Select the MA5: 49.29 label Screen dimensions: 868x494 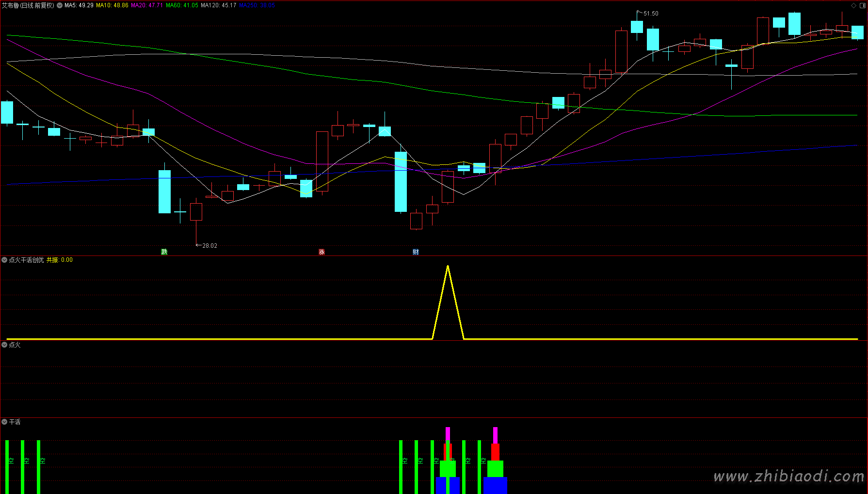79,5
